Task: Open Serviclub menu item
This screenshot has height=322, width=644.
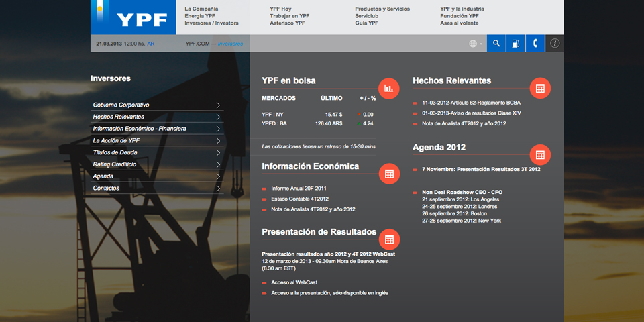Action: (367, 16)
